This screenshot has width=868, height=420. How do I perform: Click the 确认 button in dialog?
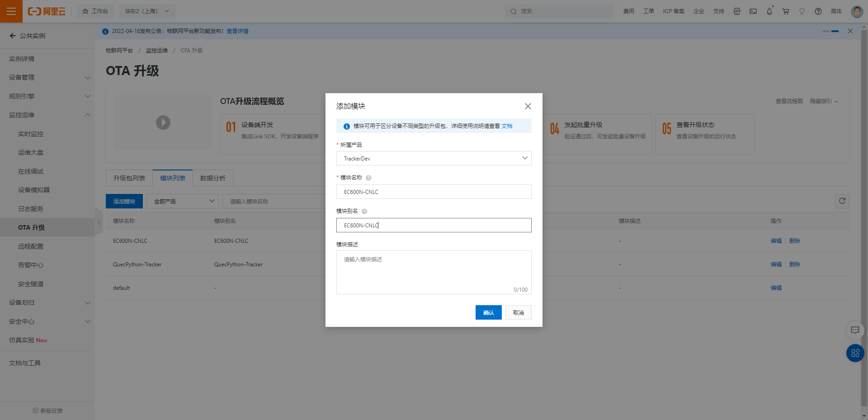(488, 312)
